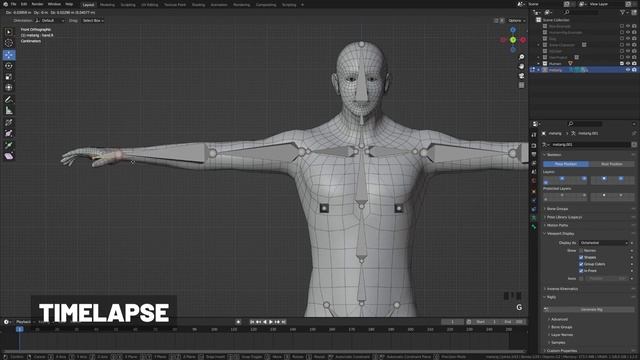Choose the Measure tool
The width and height of the screenshot is (640, 360).
(x=9, y=111)
